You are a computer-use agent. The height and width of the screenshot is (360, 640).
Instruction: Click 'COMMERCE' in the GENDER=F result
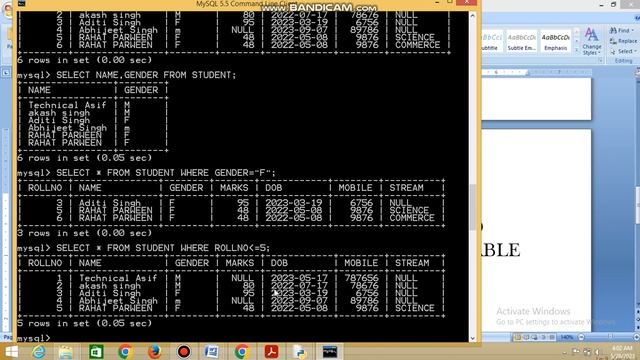[411, 218]
